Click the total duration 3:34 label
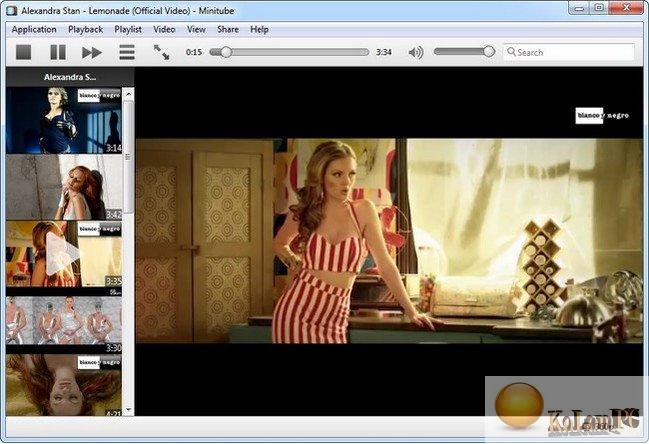Viewport: 649px width, 444px height. (x=384, y=52)
